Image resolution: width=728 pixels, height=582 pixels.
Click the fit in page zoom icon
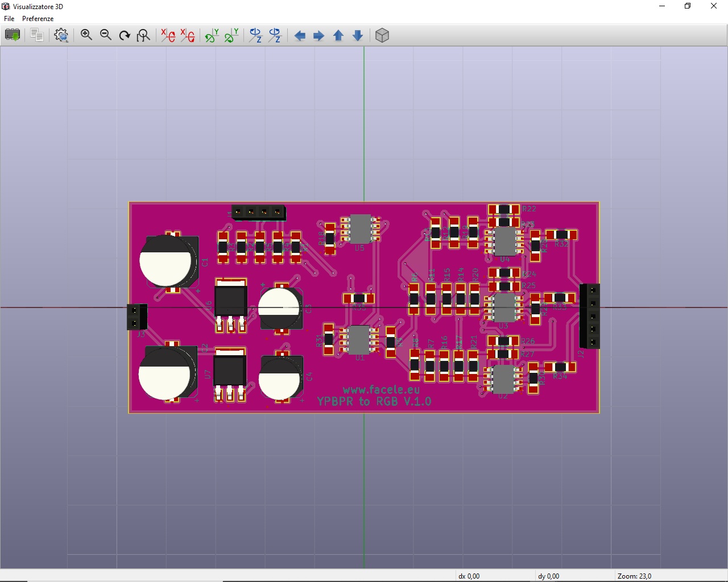[x=144, y=35]
